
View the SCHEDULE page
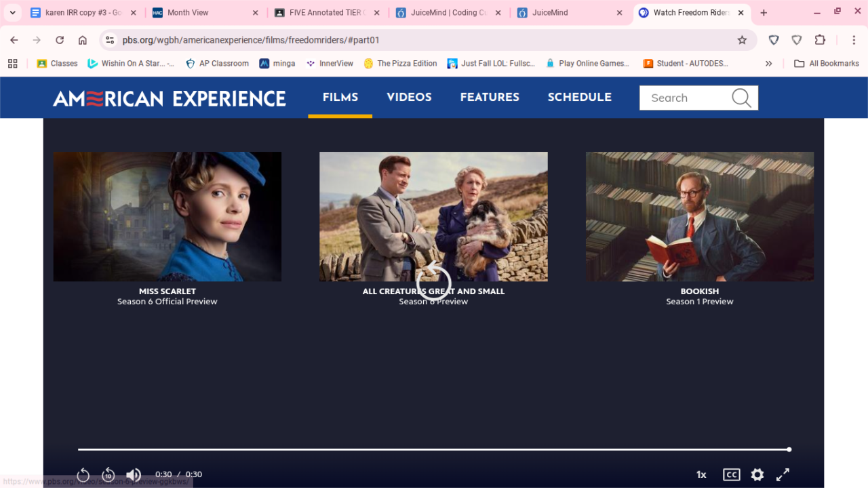coord(580,98)
